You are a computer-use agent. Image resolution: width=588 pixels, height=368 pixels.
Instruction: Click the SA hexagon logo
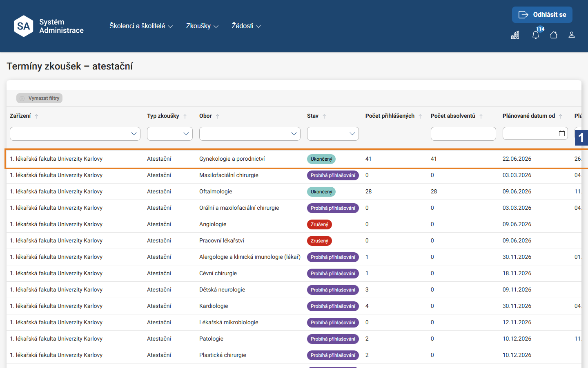point(24,26)
